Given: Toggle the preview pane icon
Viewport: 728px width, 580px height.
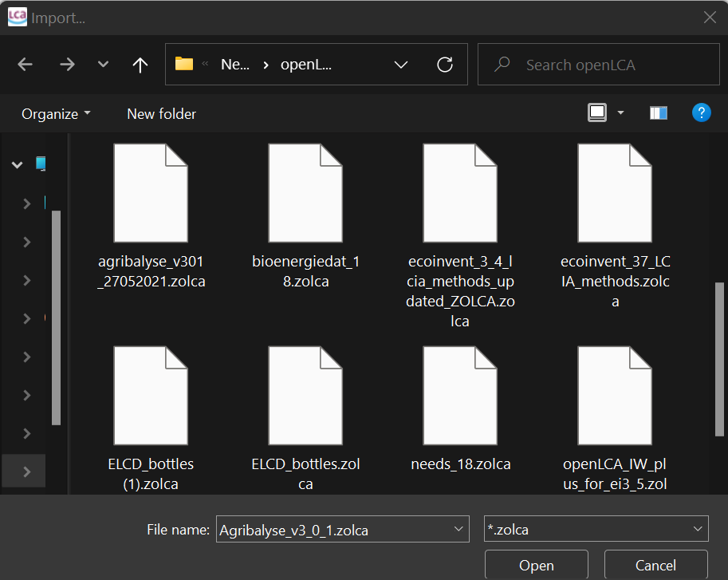Looking at the screenshot, I should click(659, 113).
